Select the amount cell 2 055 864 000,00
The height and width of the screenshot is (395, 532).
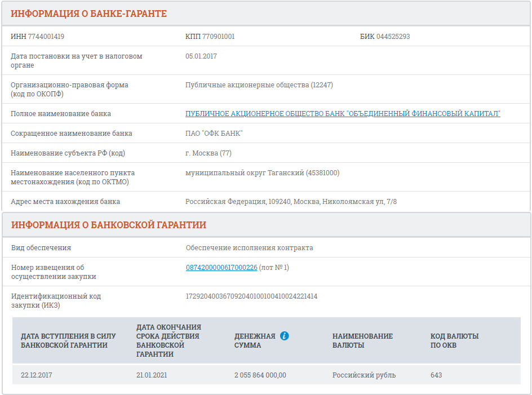(x=260, y=375)
